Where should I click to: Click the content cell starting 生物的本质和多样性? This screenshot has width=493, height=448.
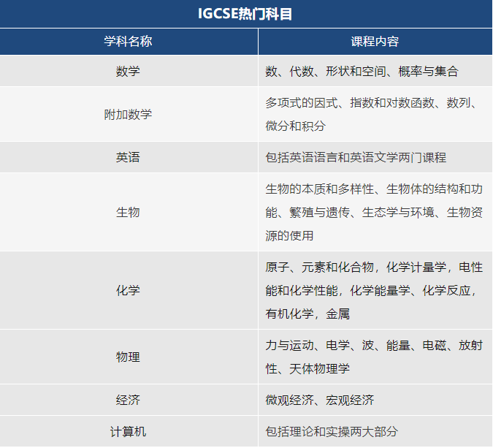375,212
